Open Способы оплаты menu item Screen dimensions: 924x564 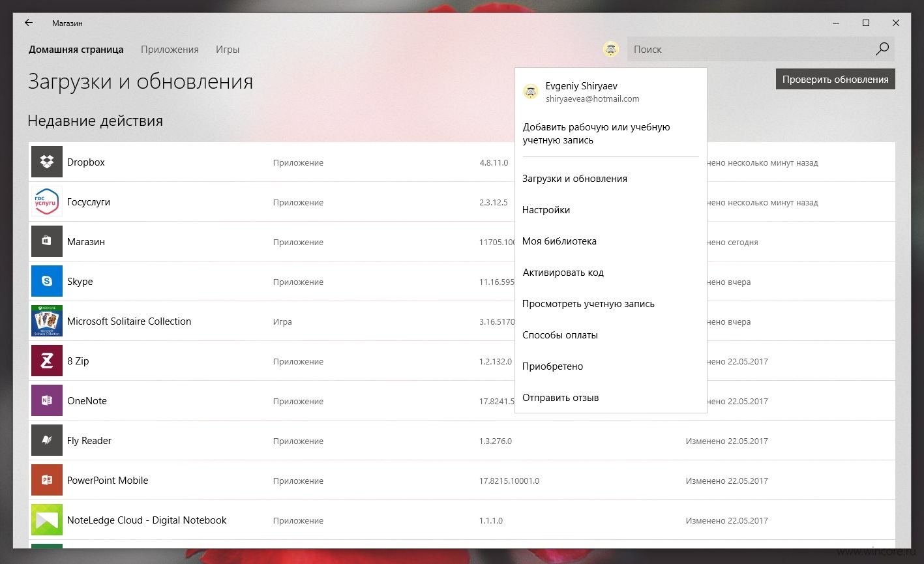pyautogui.click(x=560, y=335)
